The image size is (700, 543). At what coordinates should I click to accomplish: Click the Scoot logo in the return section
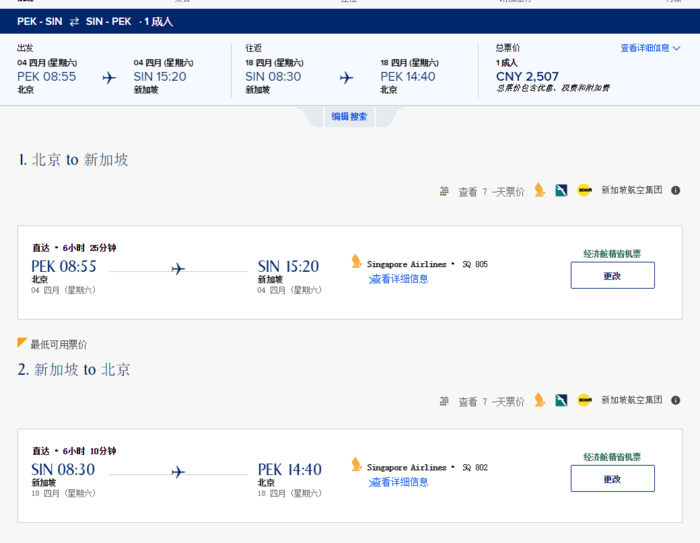[x=584, y=400]
